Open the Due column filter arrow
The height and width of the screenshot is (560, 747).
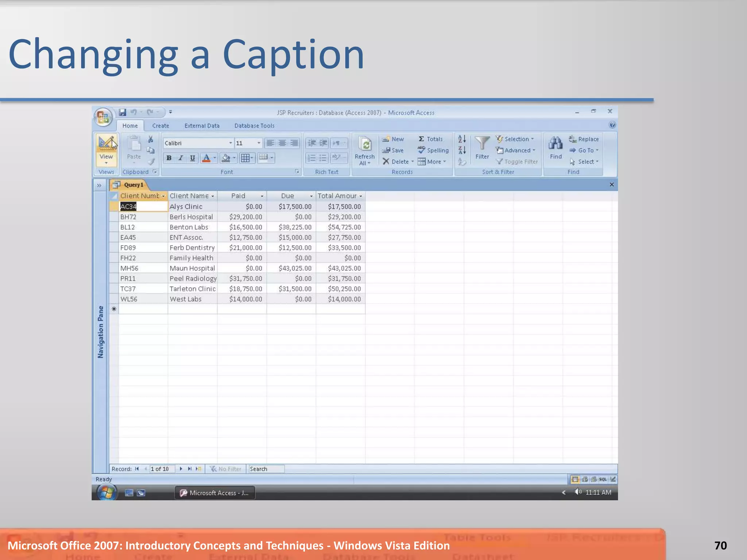click(x=311, y=196)
